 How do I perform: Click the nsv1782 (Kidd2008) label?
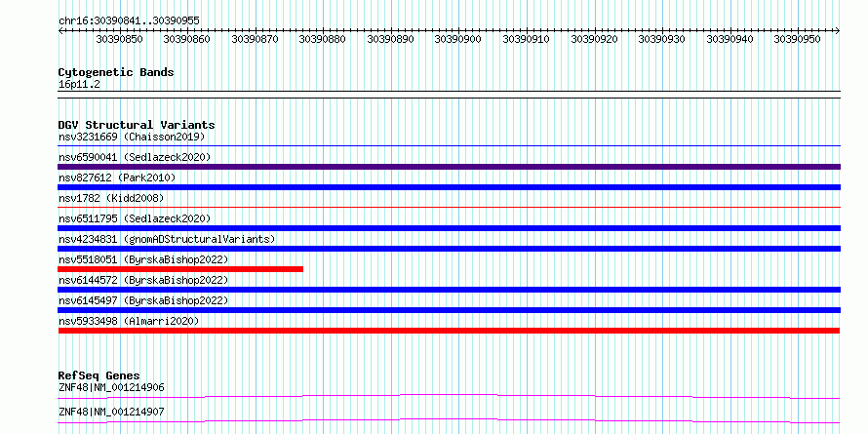[111, 198]
